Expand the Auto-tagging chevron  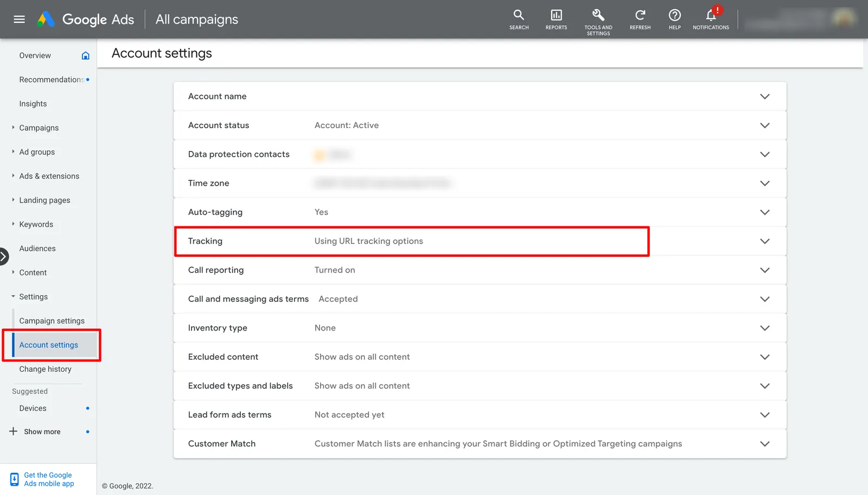765,212
